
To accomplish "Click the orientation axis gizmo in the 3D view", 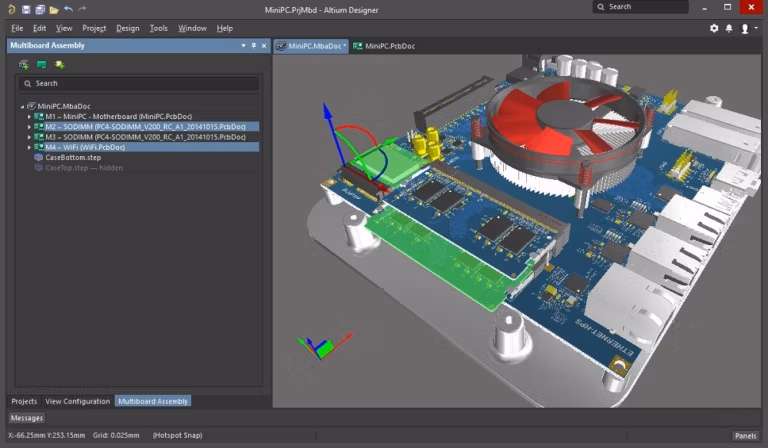I will 325,345.
